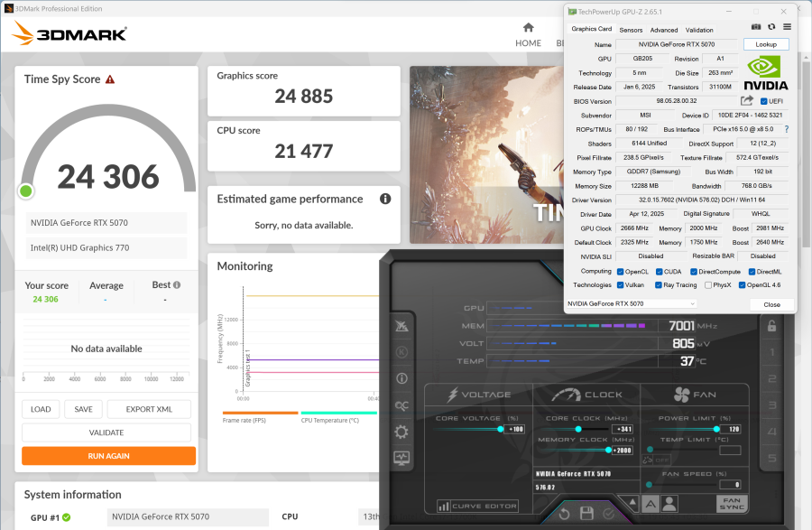The height and width of the screenshot is (530, 812).
Task: Toggle the UEFI checkbox in GPU-Z
Action: click(763, 101)
